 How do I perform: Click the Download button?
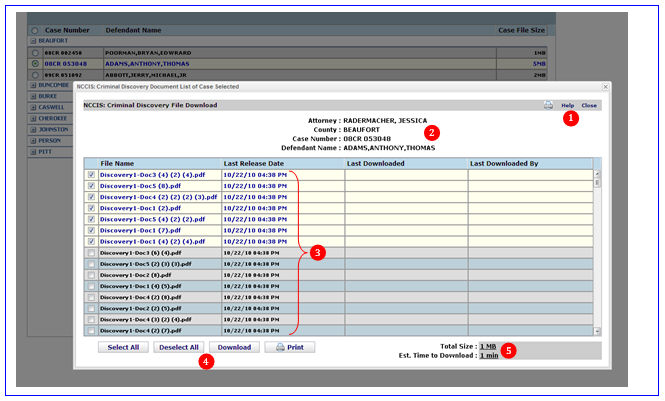[234, 348]
